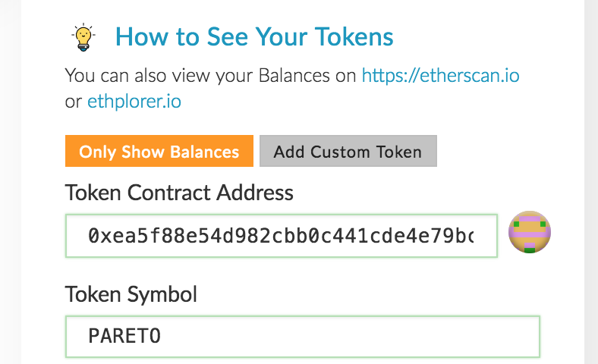Place cursor in the 0xea5f88e5 address input
Viewport: 598px width, 364px height.
281,236
